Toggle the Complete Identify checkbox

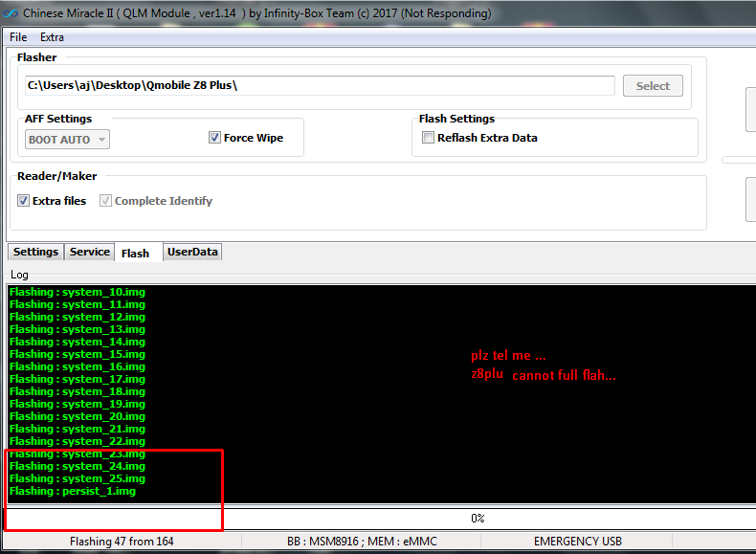(x=105, y=201)
